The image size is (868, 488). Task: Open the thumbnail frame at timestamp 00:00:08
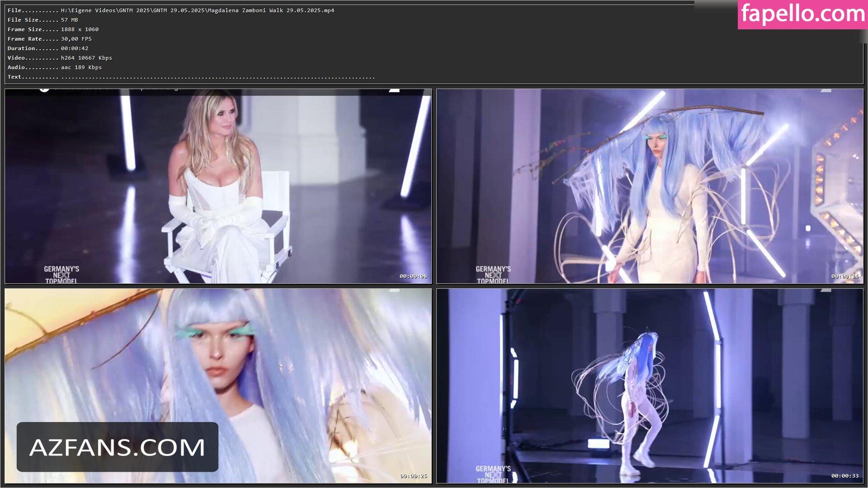pos(218,186)
